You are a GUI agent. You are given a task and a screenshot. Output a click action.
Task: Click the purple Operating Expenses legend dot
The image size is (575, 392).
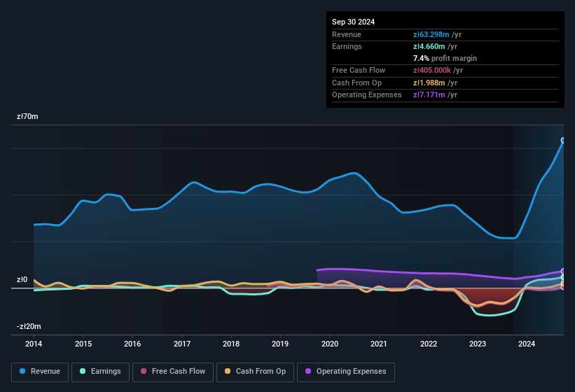click(x=308, y=371)
